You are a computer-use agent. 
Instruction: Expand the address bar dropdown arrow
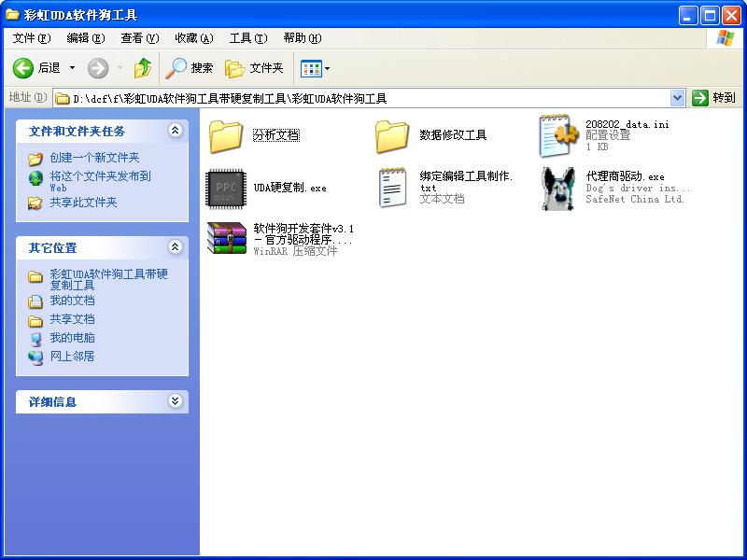point(678,98)
